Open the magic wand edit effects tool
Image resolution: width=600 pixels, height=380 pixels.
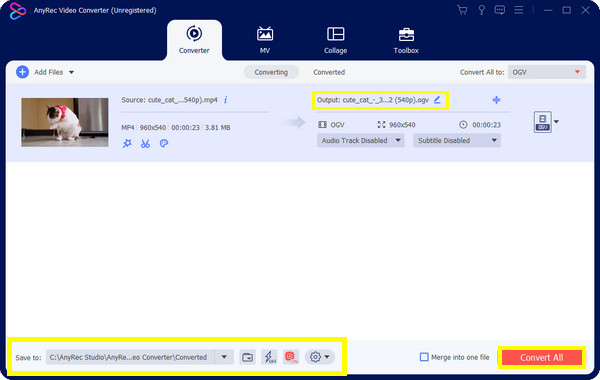pyautogui.click(x=127, y=144)
